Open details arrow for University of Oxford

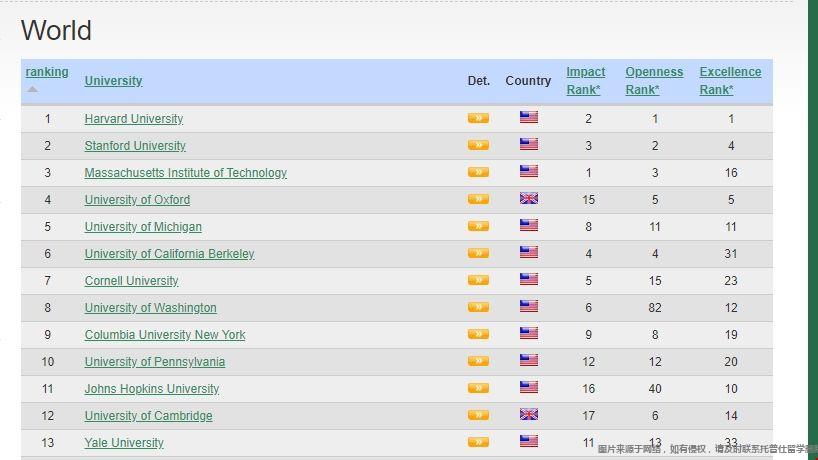[x=478, y=199]
